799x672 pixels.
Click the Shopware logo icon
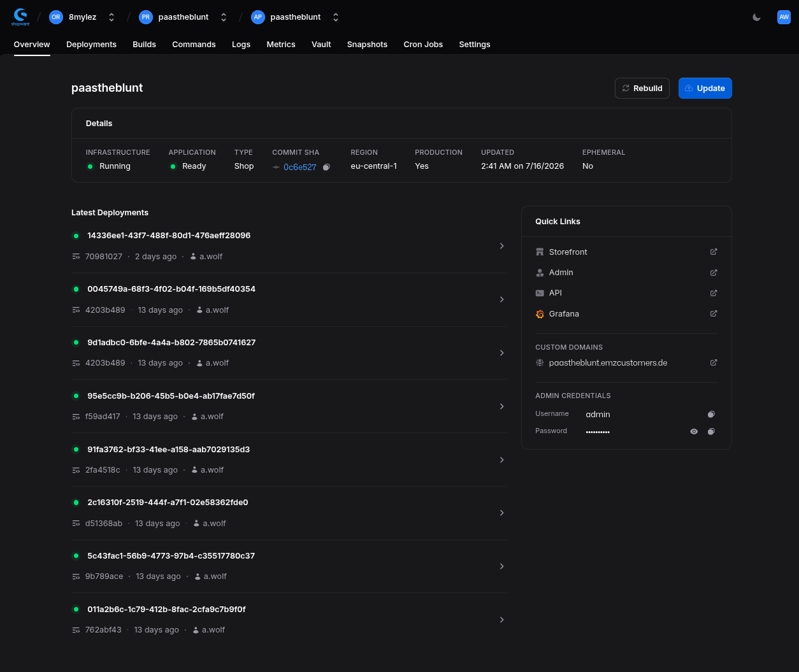[20, 17]
